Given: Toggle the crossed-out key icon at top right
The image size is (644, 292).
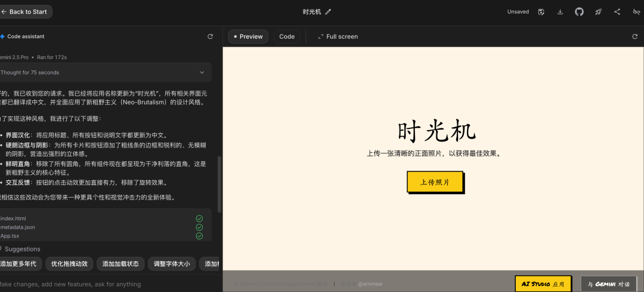Looking at the screenshot, I should (x=636, y=11).
